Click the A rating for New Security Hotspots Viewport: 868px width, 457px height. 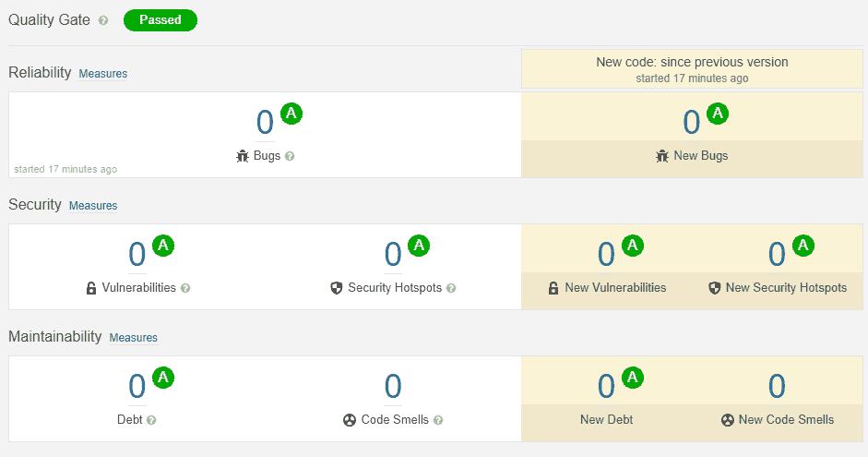click(x=803, y=246)
